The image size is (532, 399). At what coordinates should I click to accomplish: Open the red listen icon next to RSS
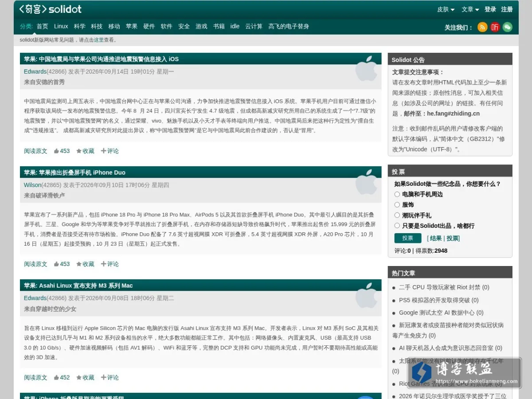point(495,27)
